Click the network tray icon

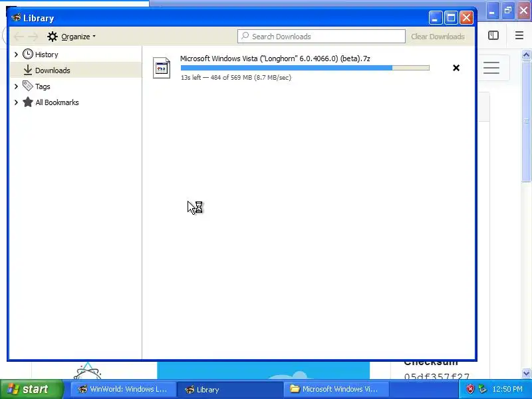[x=481, y=389]
